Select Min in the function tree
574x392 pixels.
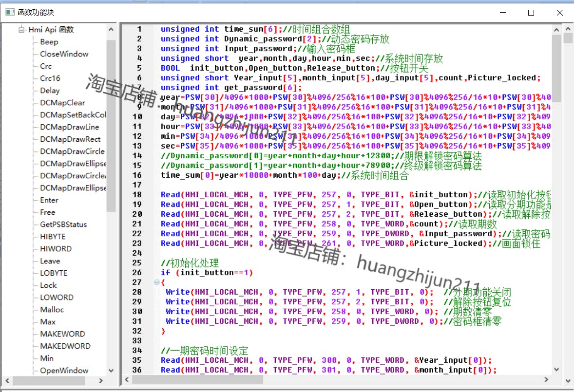(46, 358)
